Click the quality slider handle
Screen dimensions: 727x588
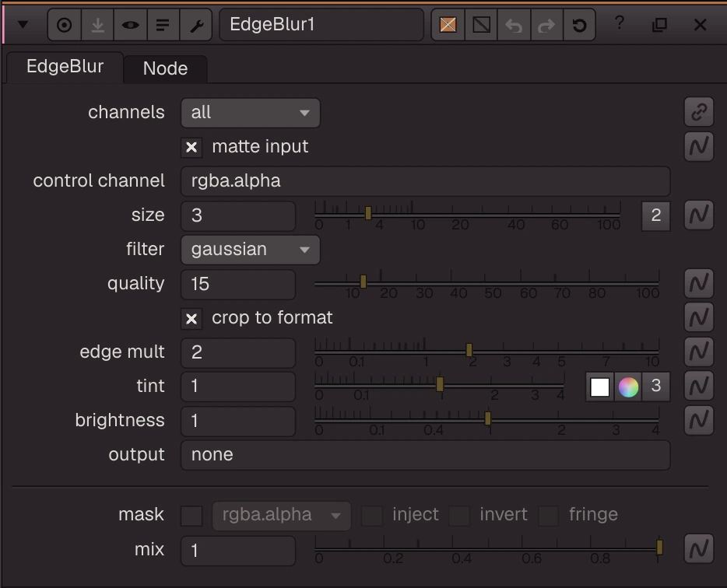pyautogui.click(x=363, y=282)
